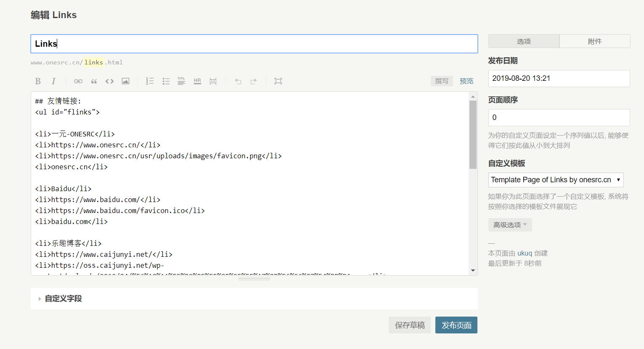Open the custom template dropdown
The height and width of the screenshot is (349, 644).
tap(556, 180)
